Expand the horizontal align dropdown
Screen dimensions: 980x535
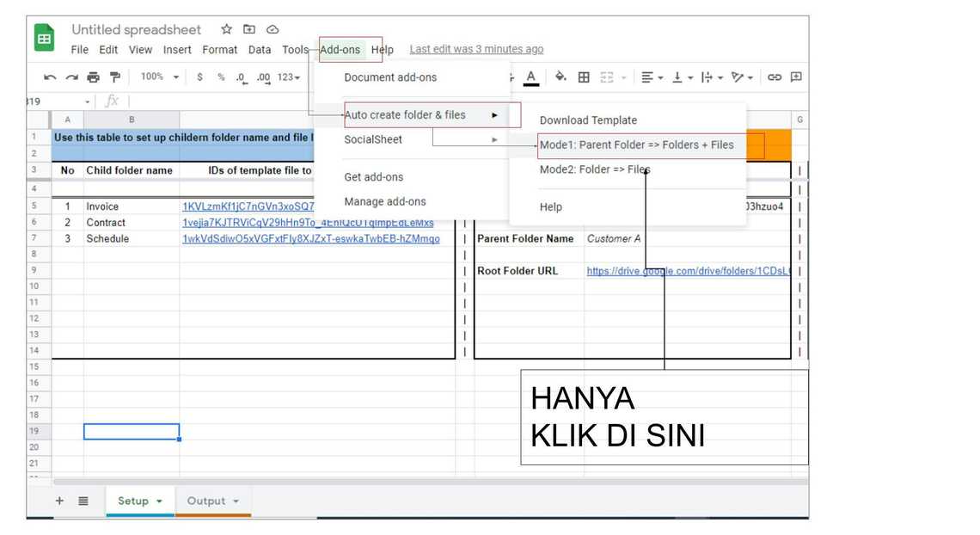click(x=652, y=77)
